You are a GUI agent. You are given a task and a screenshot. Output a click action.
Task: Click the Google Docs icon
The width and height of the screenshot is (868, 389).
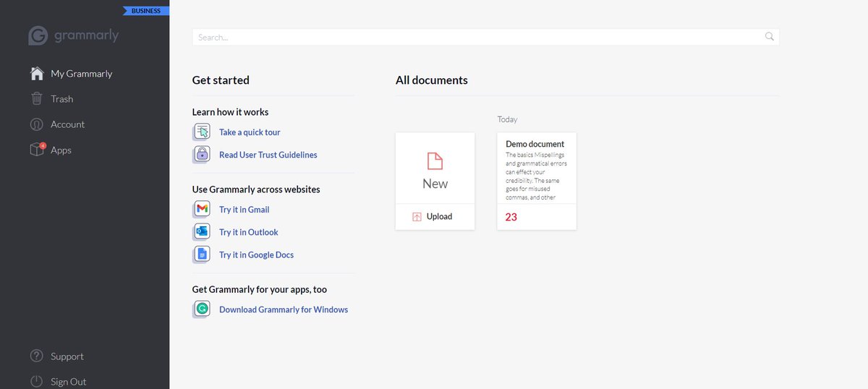point(202,255)
